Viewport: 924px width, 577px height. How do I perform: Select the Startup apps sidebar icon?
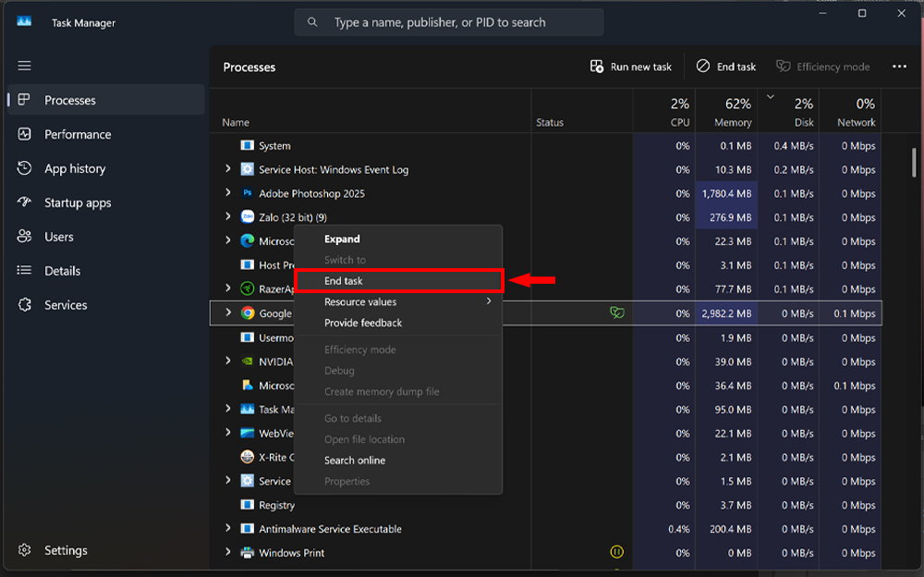point(25,203)
